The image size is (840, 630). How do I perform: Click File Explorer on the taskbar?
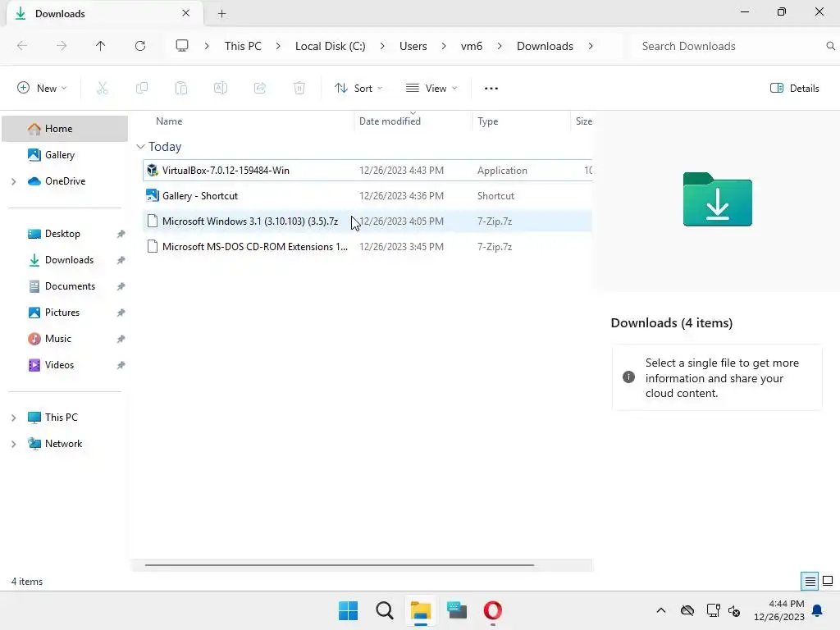421,610
